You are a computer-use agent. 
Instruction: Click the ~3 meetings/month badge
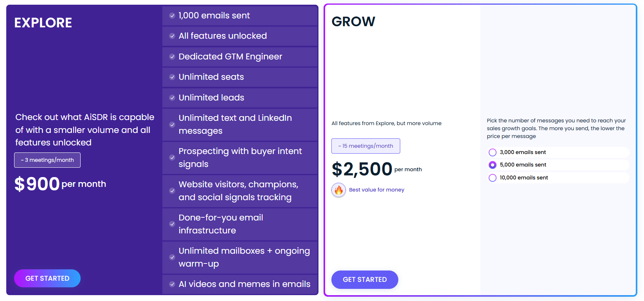coord(47,160)
